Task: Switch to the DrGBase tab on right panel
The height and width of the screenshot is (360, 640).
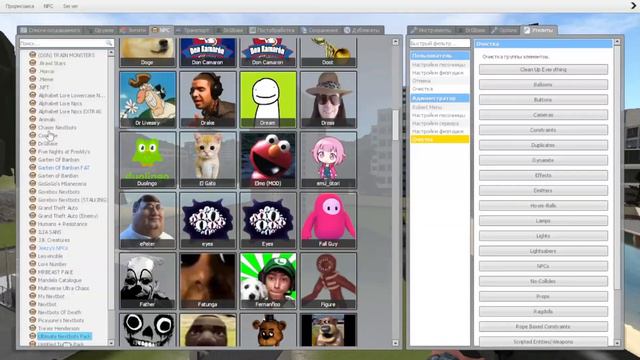Action: (x=472, y=30)
